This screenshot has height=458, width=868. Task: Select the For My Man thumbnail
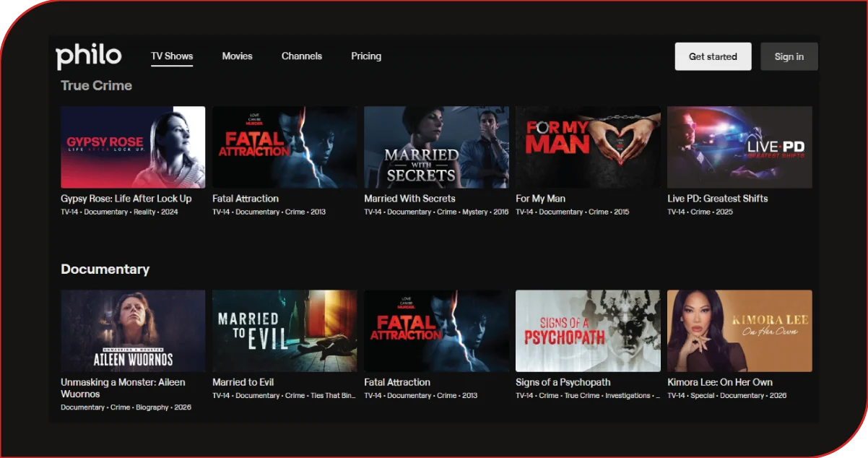point(588,147)
